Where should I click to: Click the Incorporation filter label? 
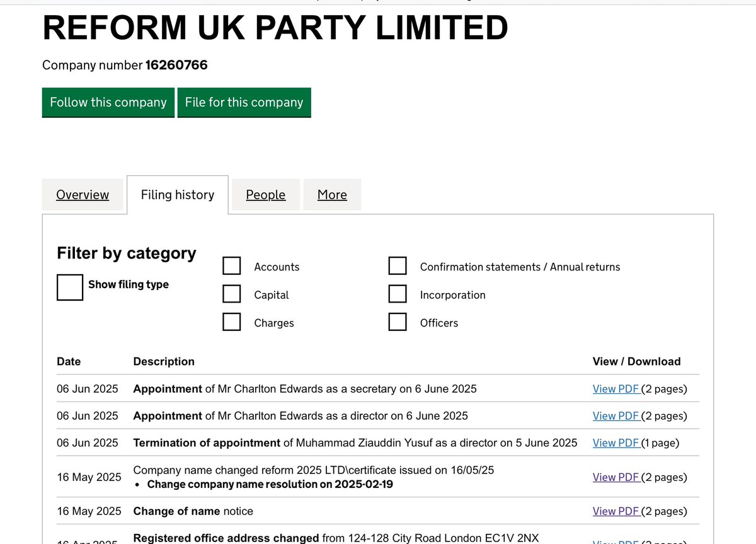pos(453,295)
